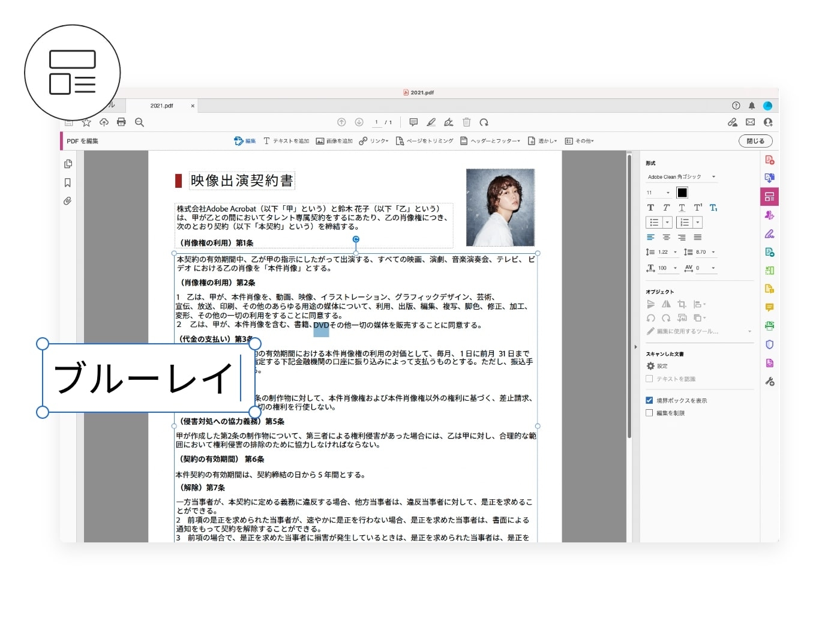Viewport: 840px width, 630px height.
Task: Open the Fill & Sign pen tool
Action: 770,233
